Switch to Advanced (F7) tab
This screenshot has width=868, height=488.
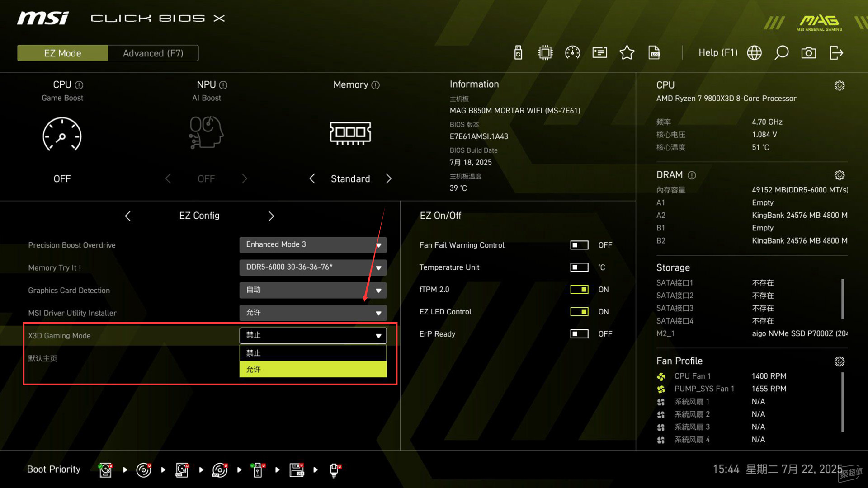pyautogui.click(x=153, y=53)
